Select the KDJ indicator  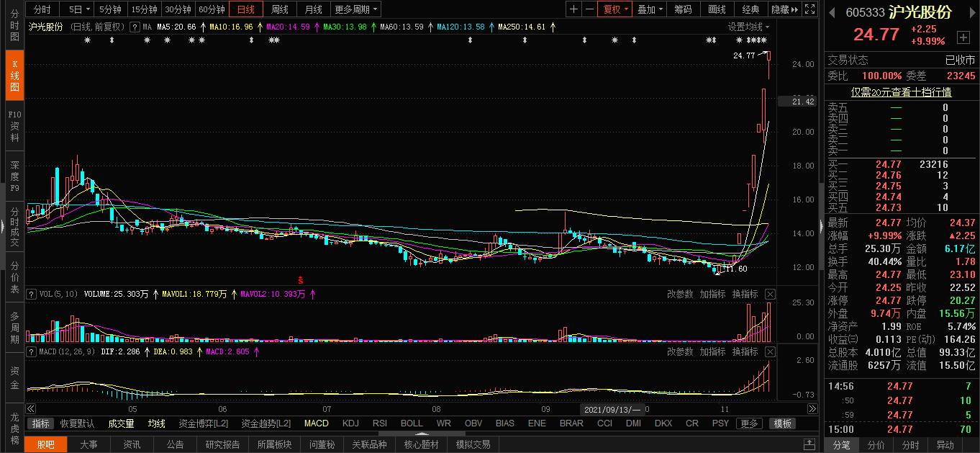[x=350, y=423]
